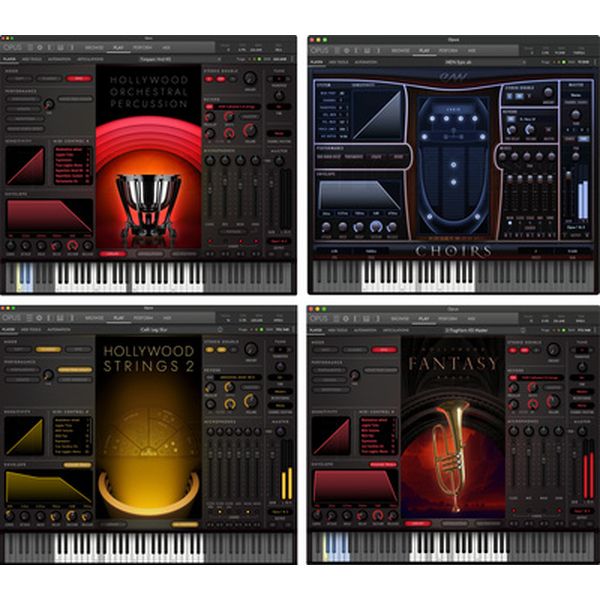The width and height of the screenshot is (600, 600).
Task: Click the center microphone dot on Choirs stage
Action: 453,183
